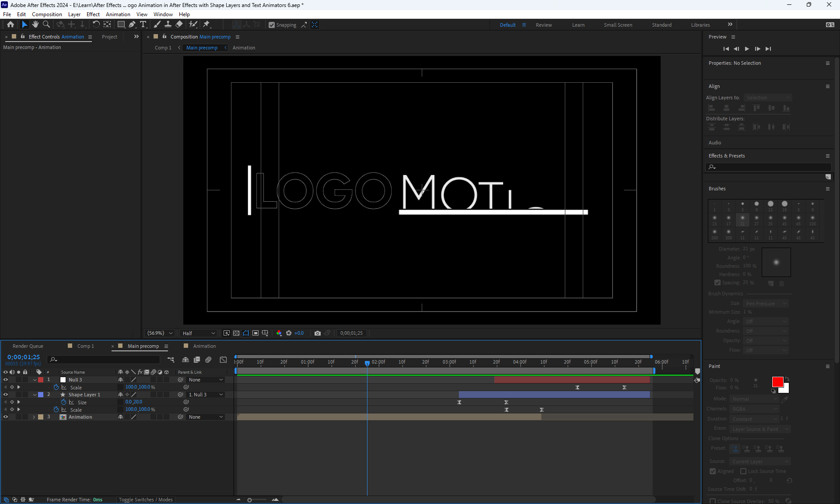
Task: Play the composition preview
Action: (747, 49)
